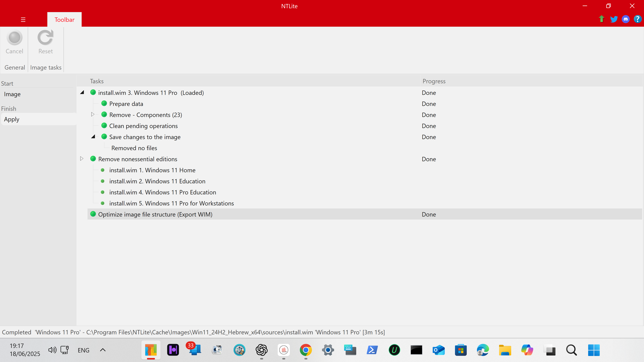
Task: Open Copilot from the taskbar
Action: 527,350
